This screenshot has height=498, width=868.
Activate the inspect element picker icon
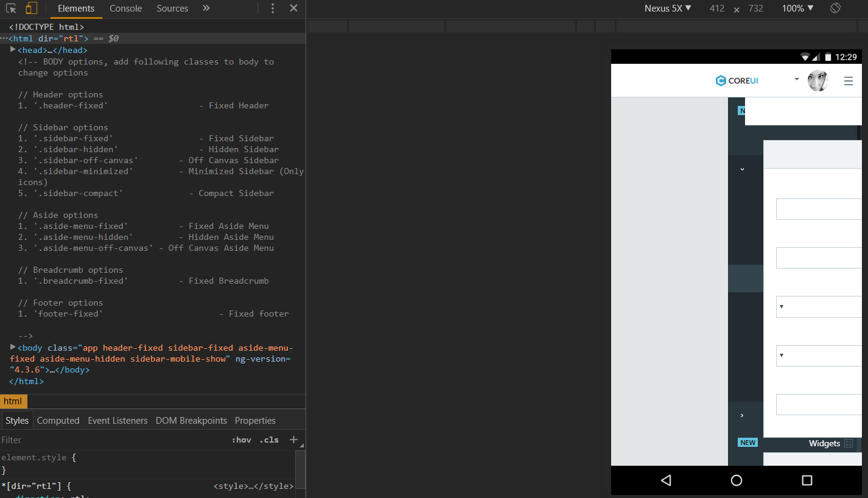click(11, 9)
